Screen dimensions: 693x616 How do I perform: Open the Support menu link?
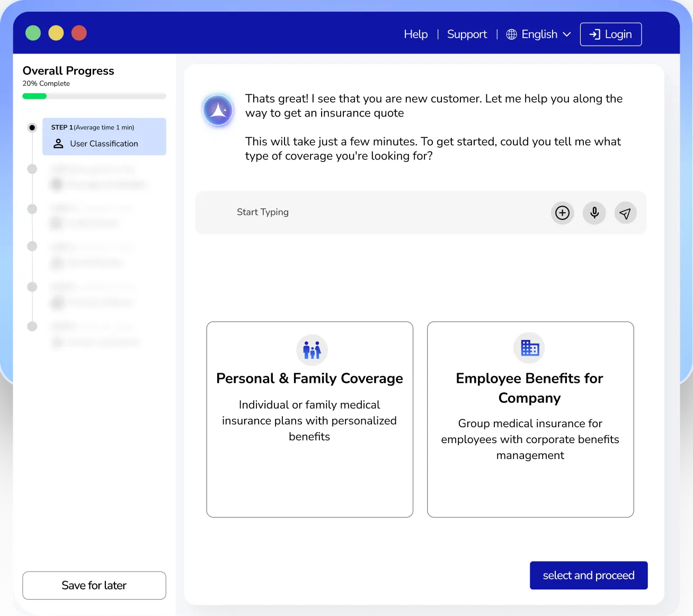click(467, 34)
